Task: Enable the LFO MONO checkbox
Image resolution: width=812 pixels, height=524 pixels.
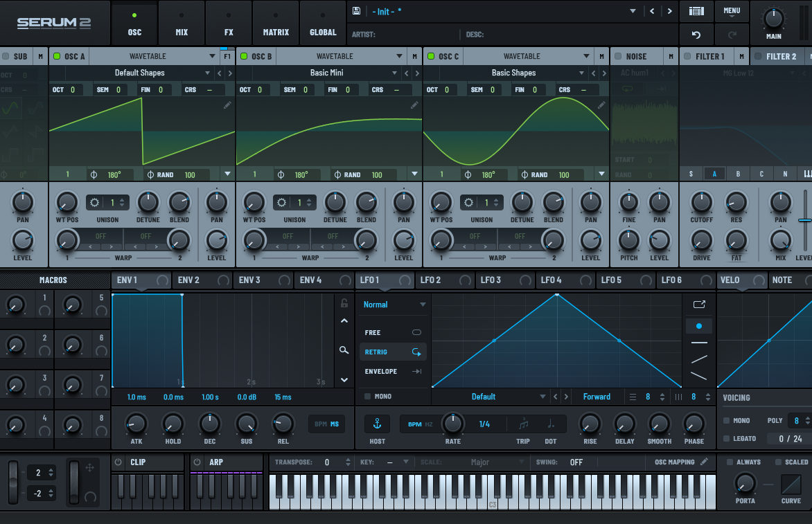Action: pos(367,397)
